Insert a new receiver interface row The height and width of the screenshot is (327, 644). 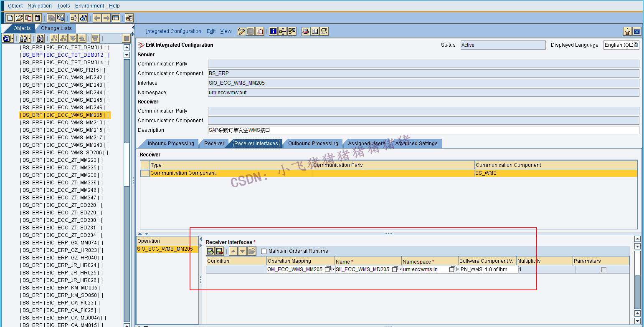coord(210,251)
